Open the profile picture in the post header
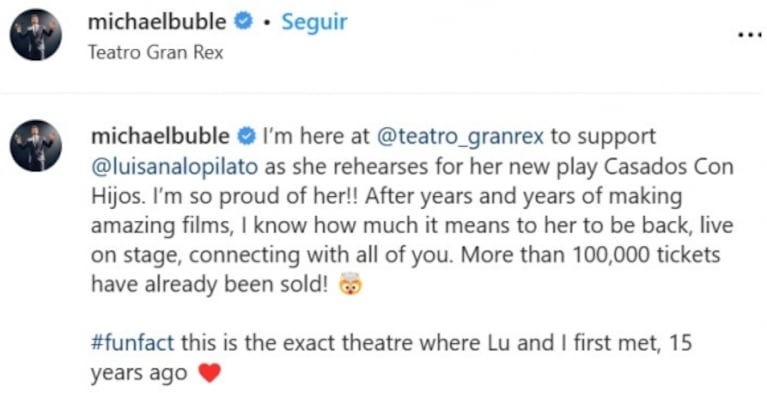This screenshot has width=767, height=393. [36, 35]
